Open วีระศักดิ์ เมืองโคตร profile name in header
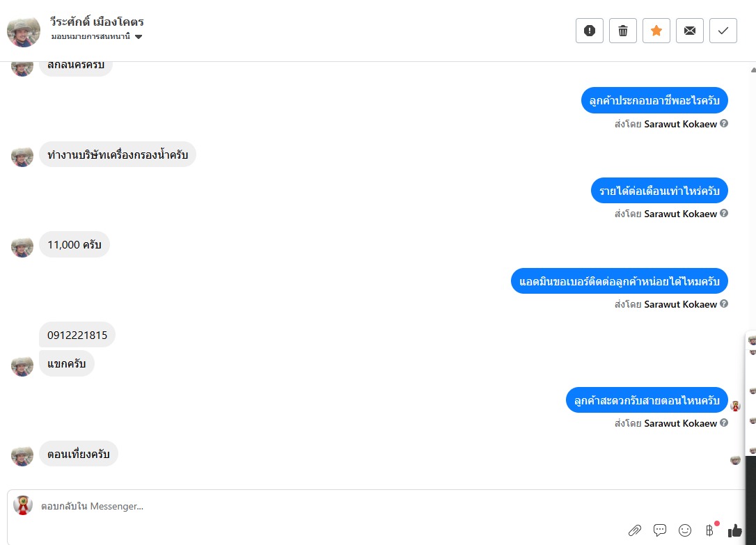The image size is (756, 545). coord(97,22)
